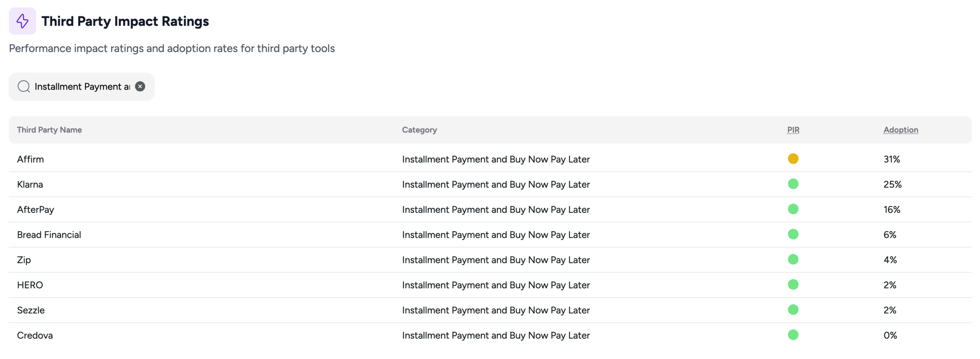The width and height of the screenshot is (980, 359).
Task: Click the Adoption column header
Action: coord(900,130)
